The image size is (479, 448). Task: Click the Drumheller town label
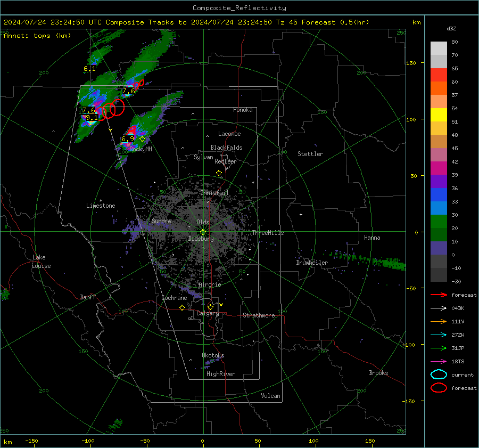pos(312,263)
